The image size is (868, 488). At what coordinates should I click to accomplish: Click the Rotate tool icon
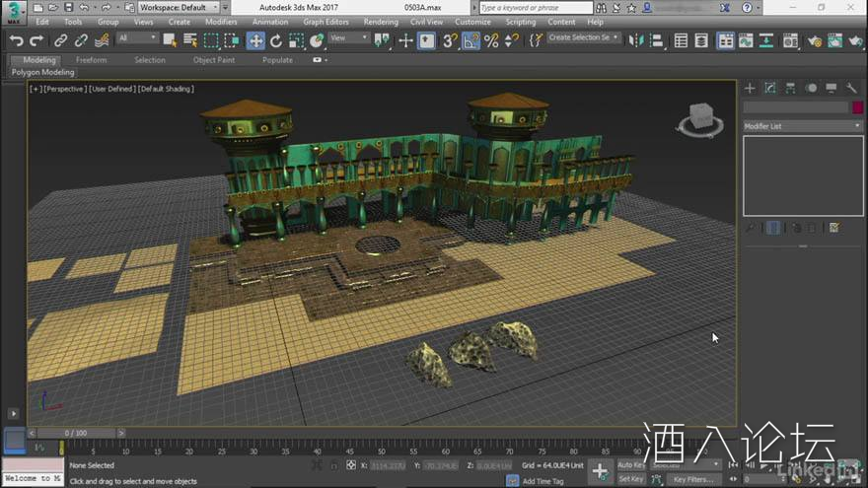(x=276, y=40)
